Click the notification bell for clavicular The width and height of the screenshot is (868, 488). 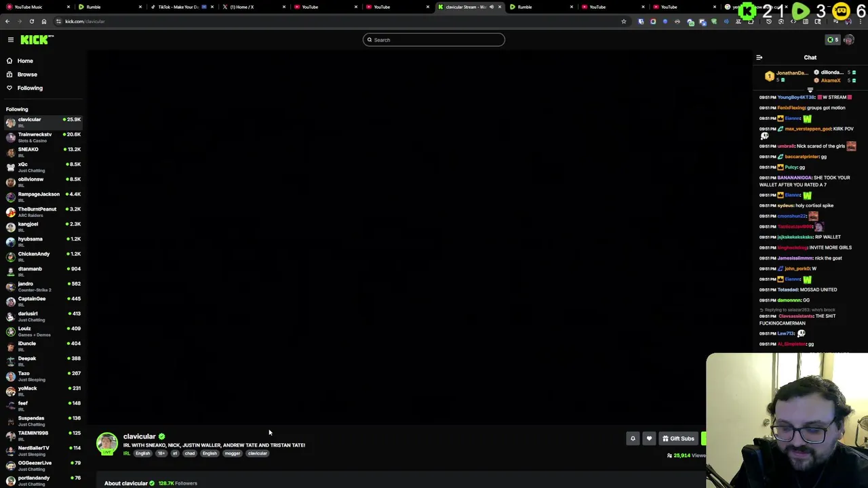tap(633, 439)
